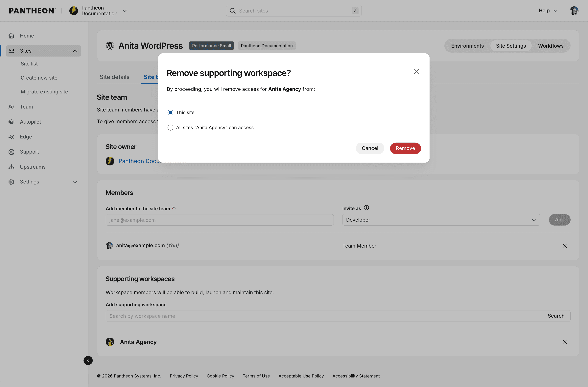Remove the Anita Agency supporting workspace
The image size is (588, 387).
tap(565, 342)
